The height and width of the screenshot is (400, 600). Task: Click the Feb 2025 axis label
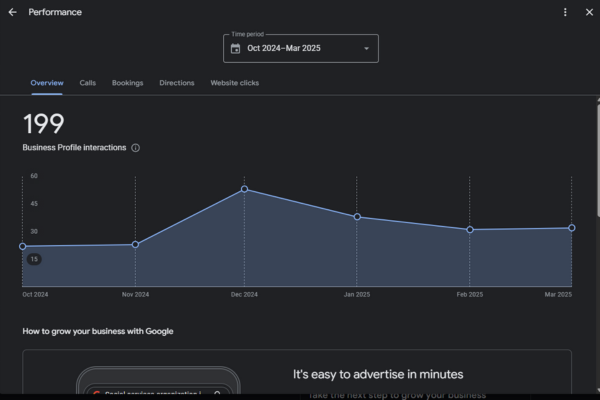470,295
